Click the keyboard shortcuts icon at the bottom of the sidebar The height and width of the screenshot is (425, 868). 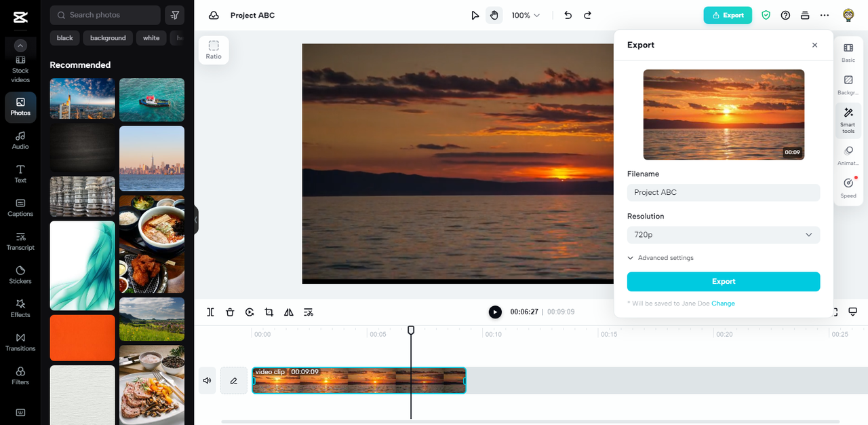[20, 412]
